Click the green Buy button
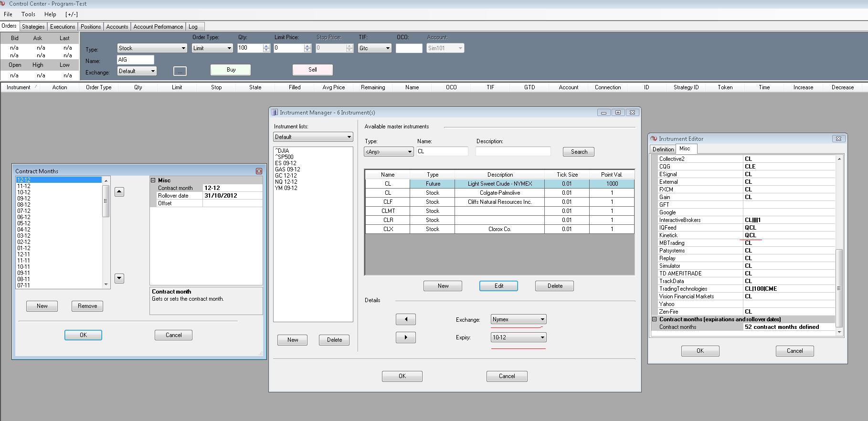 point(231,70)
